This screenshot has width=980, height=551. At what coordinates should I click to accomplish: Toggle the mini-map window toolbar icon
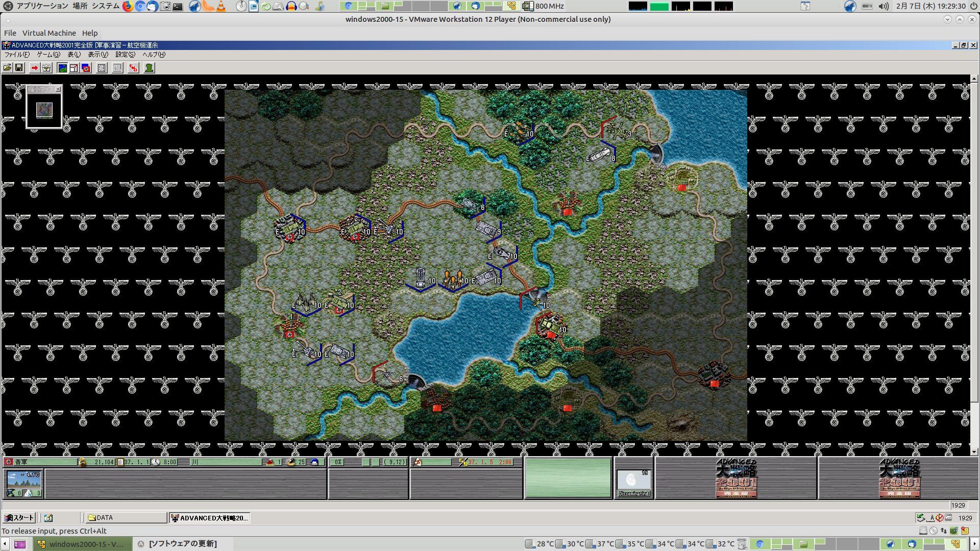74,68
